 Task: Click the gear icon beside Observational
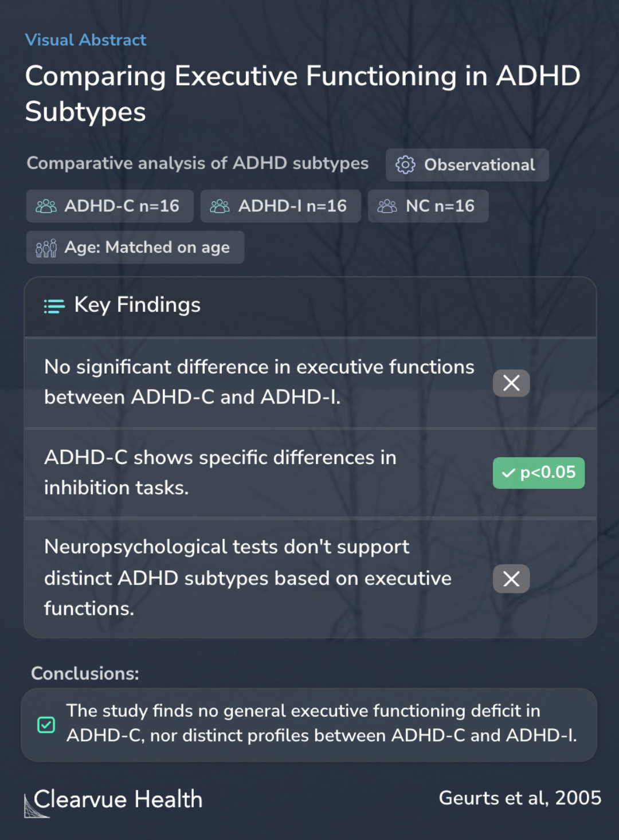coord(405,165)
